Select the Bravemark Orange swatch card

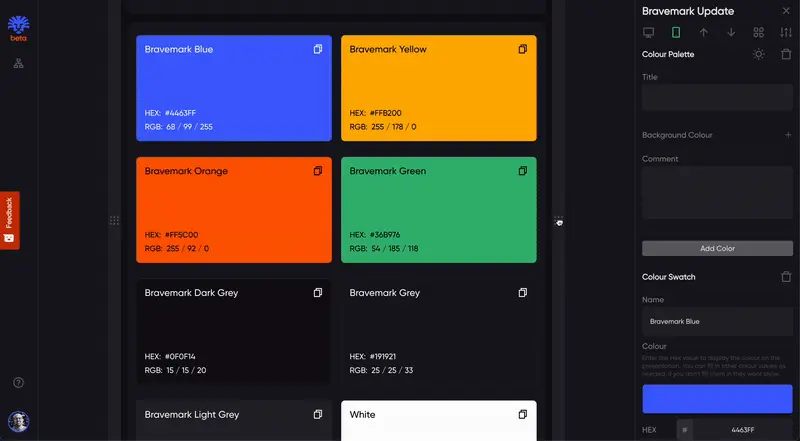[234, 210]
